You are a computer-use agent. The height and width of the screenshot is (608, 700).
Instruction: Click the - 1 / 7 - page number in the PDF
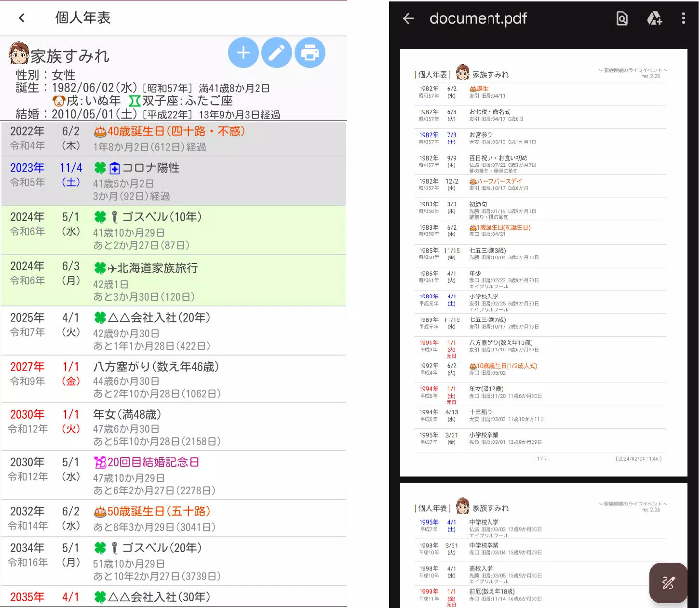click(542, 459)
